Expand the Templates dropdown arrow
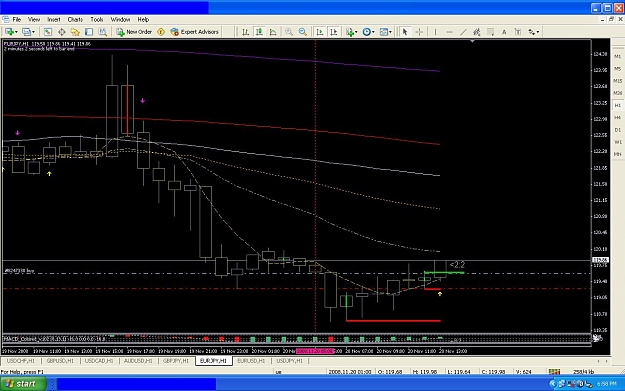Viewport: 625px width, 391px height. [390, 32]
